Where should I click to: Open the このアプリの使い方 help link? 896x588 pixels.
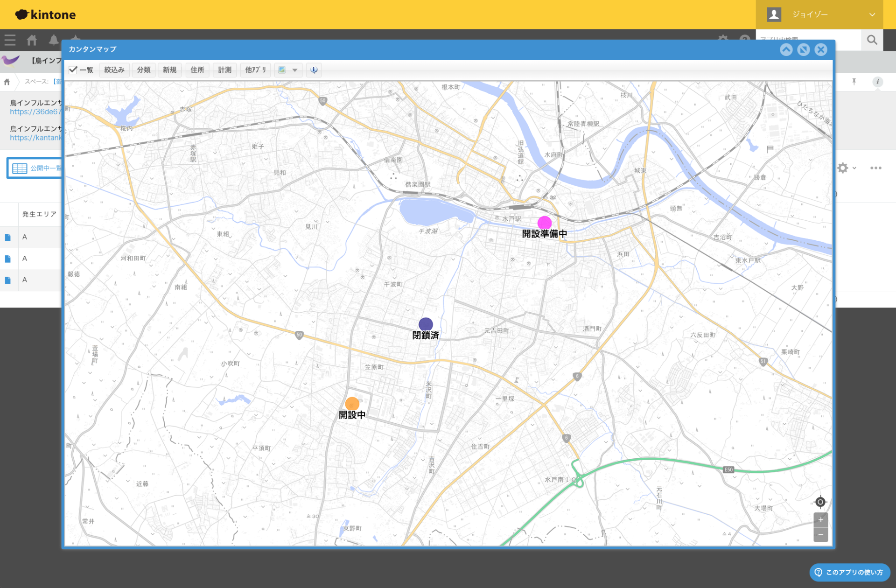pos(849,572)
